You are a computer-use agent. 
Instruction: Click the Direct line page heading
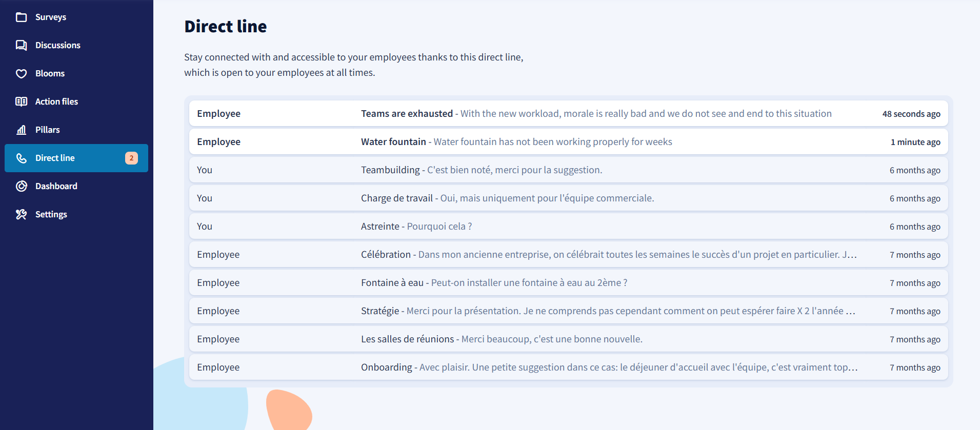click(x=226, y=26)
